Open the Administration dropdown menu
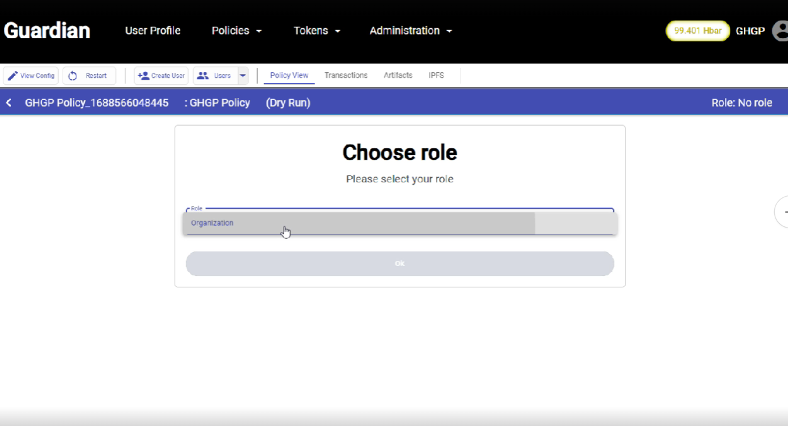 pyautogui.click(x=410, y=31)
